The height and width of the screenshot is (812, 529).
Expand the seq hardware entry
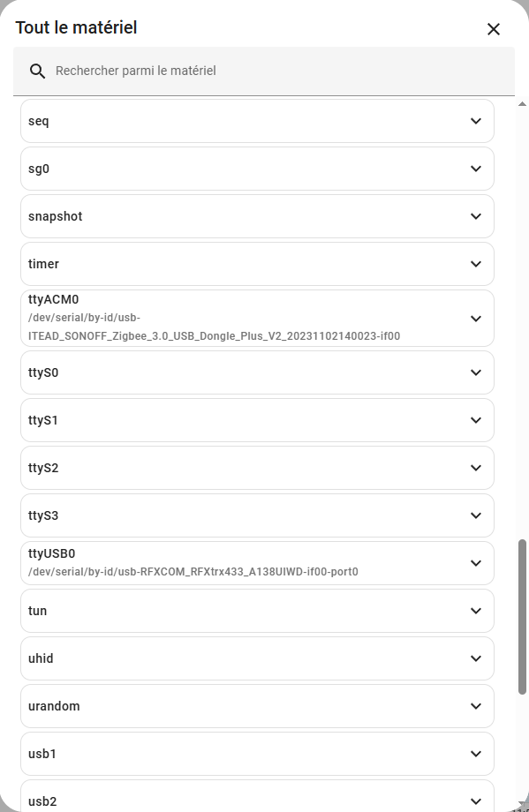point(257,121)
